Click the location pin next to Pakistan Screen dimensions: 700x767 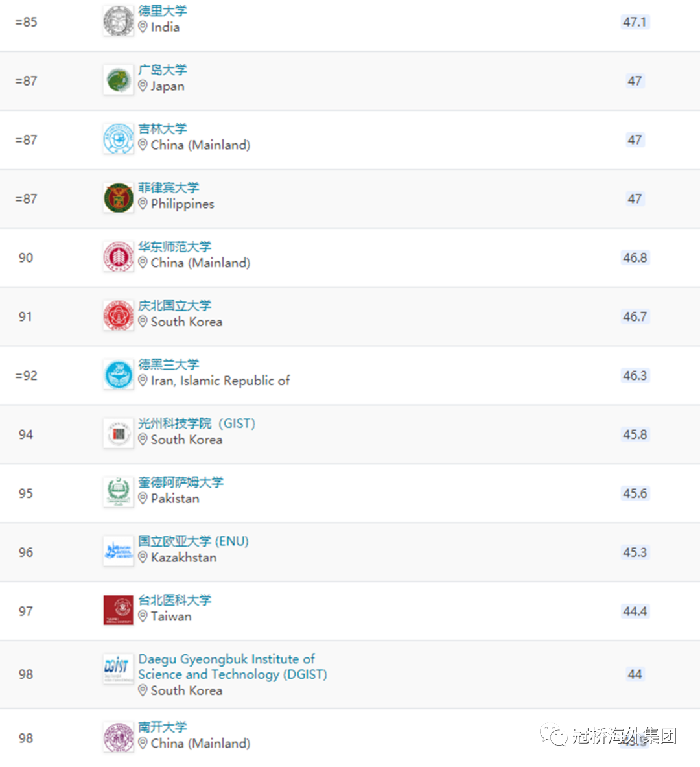point(143,499)
